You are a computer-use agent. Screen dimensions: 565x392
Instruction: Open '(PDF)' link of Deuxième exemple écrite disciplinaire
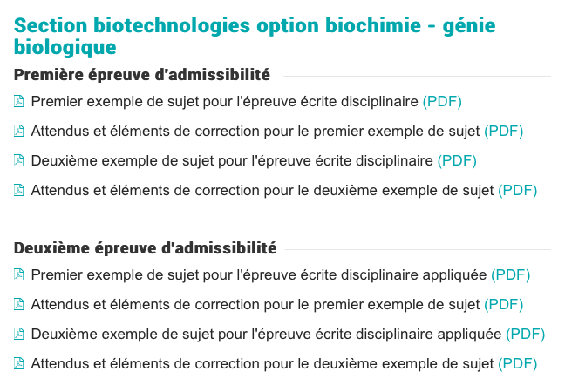[457, 160]
